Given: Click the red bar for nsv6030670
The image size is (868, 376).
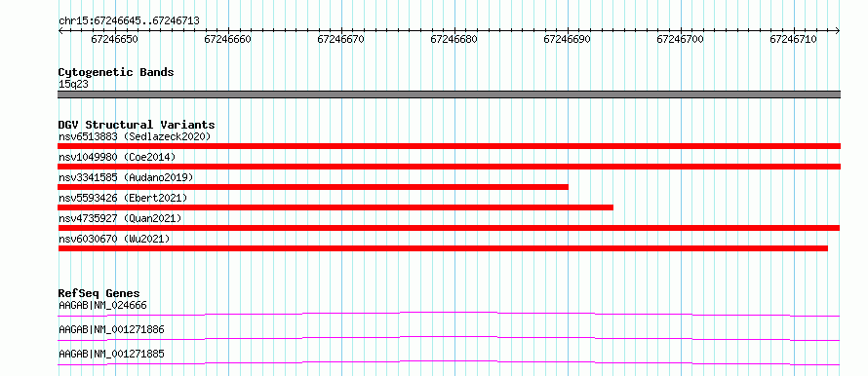Looking at the screenshot, I should tap(443, 248).
